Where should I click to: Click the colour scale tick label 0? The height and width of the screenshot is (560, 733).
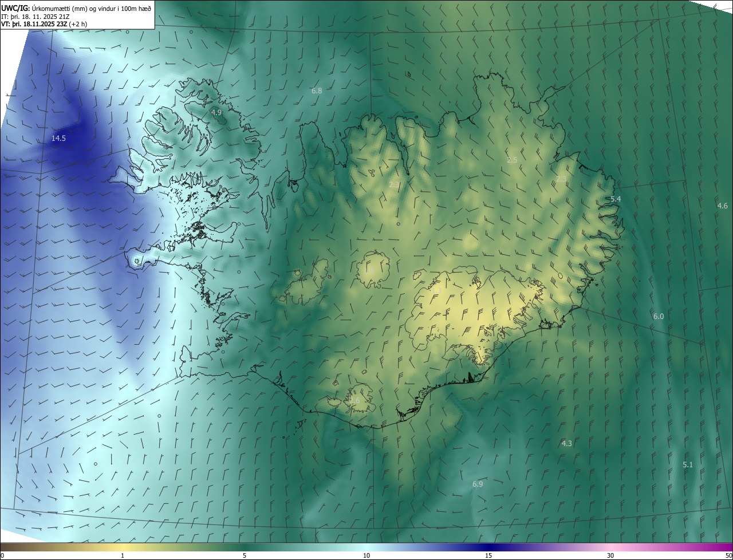(x=2, y=555)
